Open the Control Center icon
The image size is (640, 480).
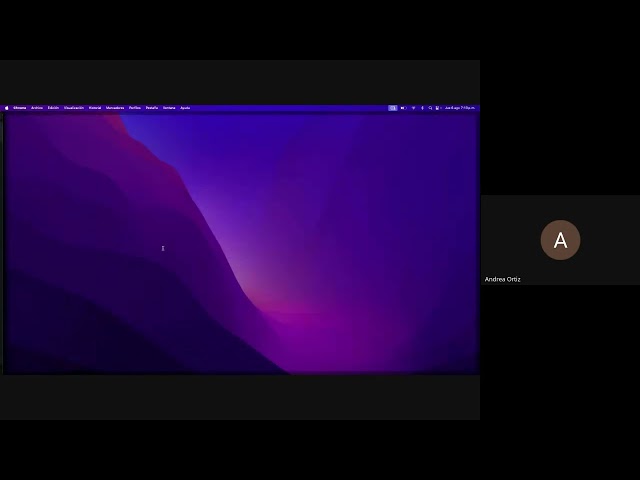pos(438,108)
